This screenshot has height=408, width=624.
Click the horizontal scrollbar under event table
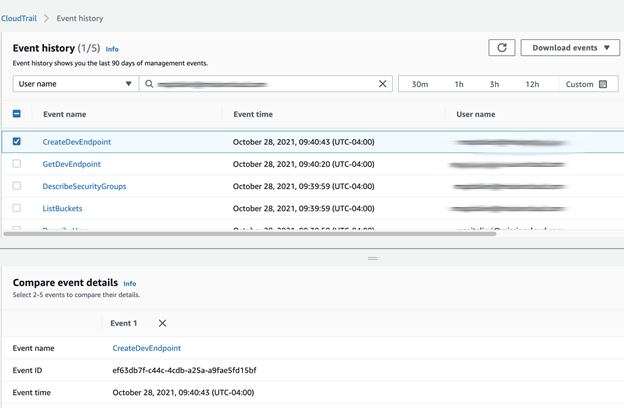[x=250, y=233]
